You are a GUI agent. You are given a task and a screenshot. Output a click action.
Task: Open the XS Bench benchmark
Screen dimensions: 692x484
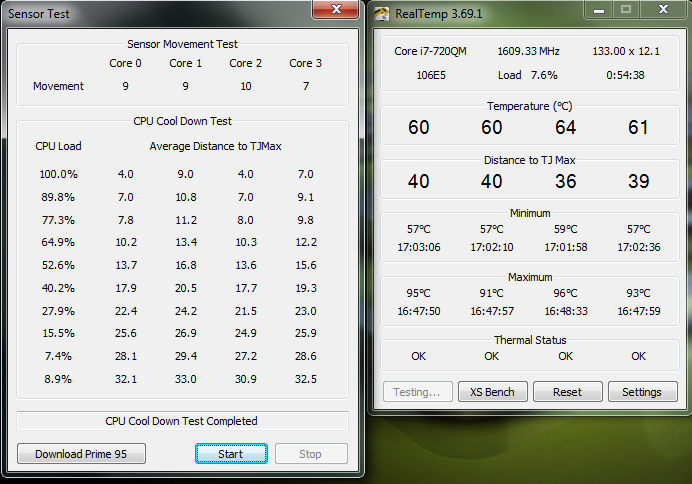coord(492,392)
